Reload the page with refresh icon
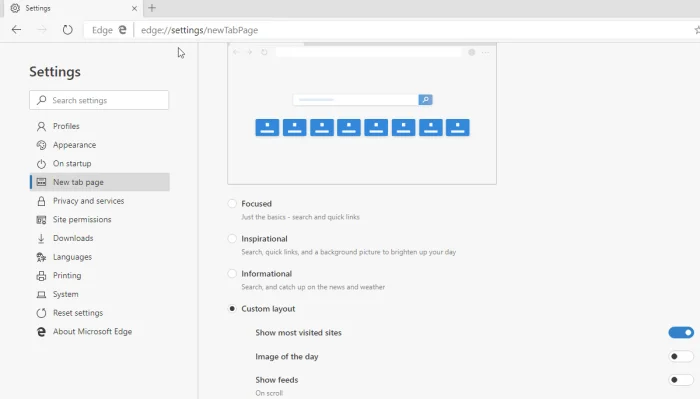 tap(67, 30)
